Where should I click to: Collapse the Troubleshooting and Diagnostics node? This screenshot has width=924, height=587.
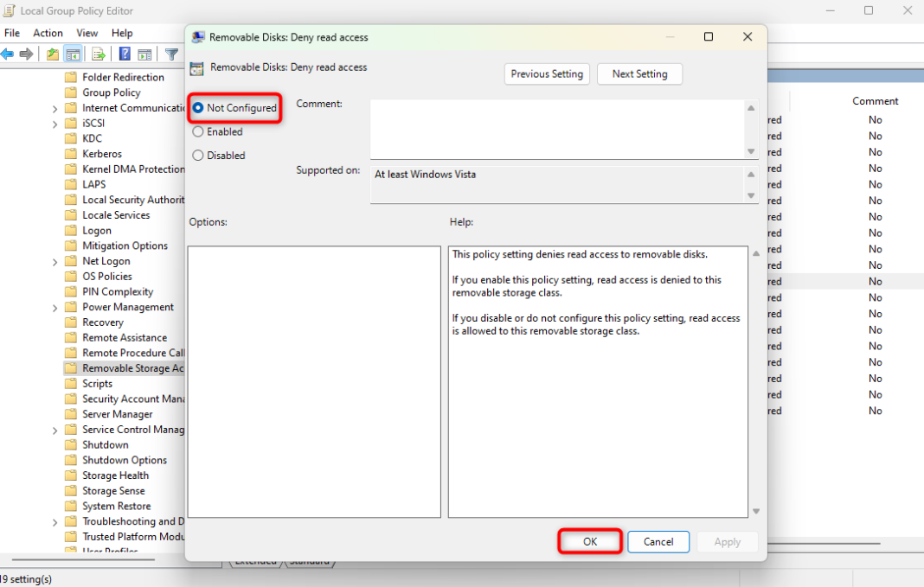point(55,521)
